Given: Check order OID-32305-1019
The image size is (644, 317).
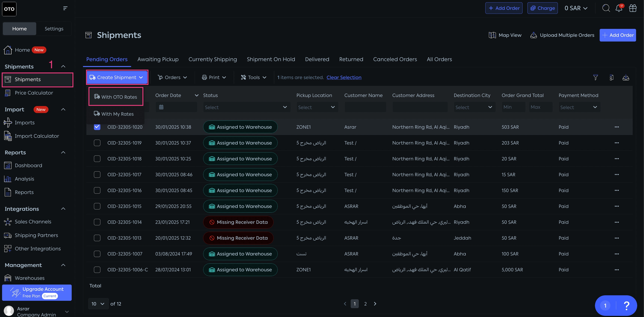Looking at the screenshot, I should (x=97, y=143).
